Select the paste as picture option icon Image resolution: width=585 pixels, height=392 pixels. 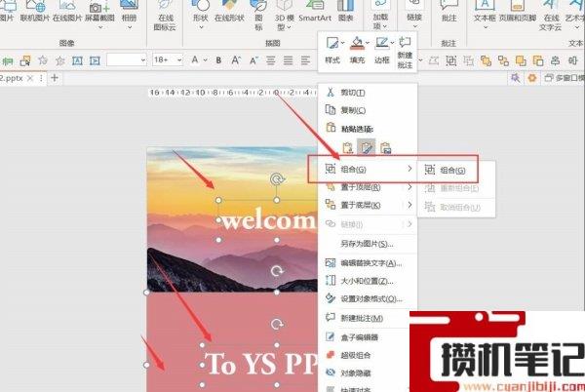pos(386,147)
